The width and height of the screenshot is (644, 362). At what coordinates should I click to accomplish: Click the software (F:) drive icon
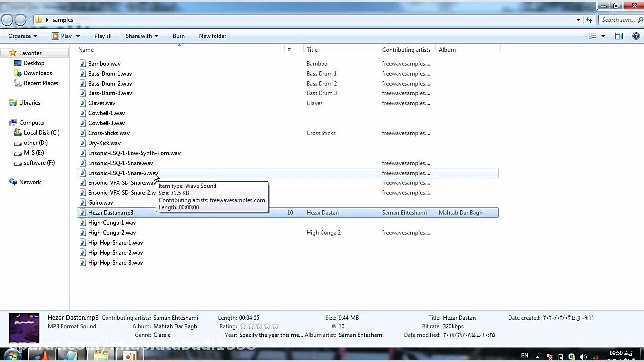point(18,163)
